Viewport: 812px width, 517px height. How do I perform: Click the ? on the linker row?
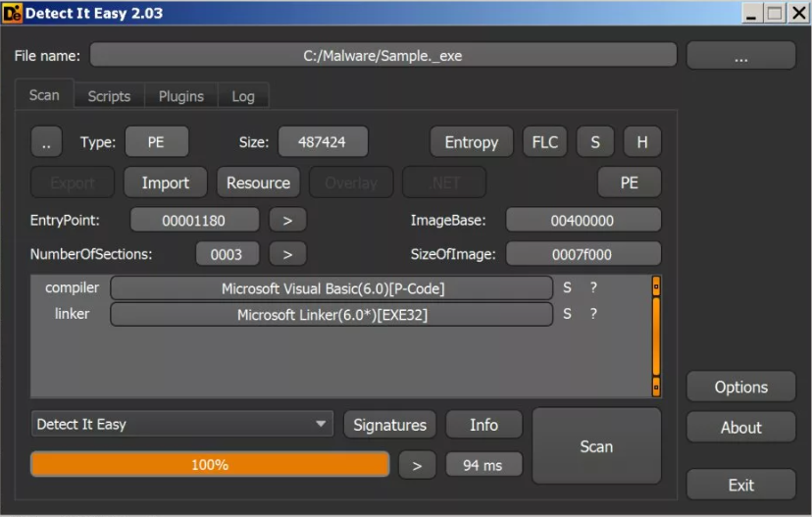click(593, 314)
